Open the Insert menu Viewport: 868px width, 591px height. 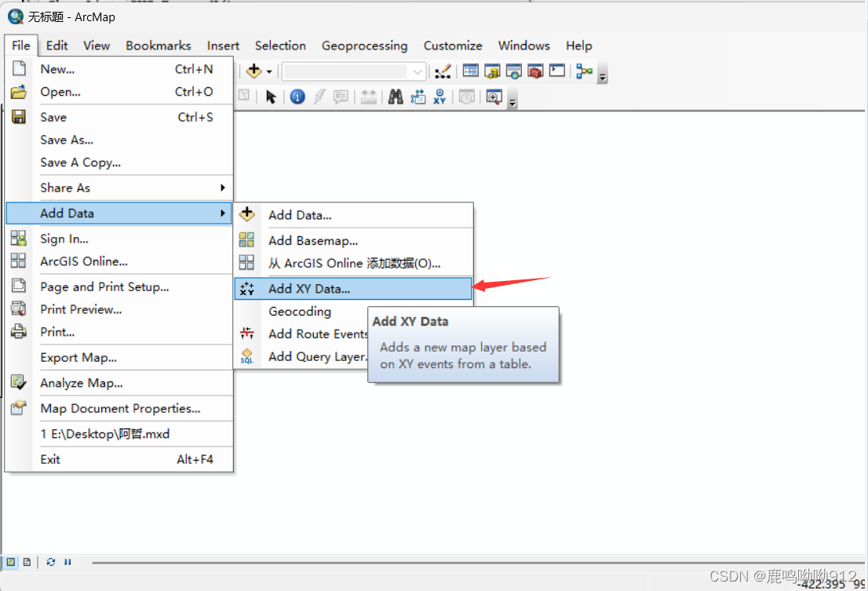[x=223, y=46]
